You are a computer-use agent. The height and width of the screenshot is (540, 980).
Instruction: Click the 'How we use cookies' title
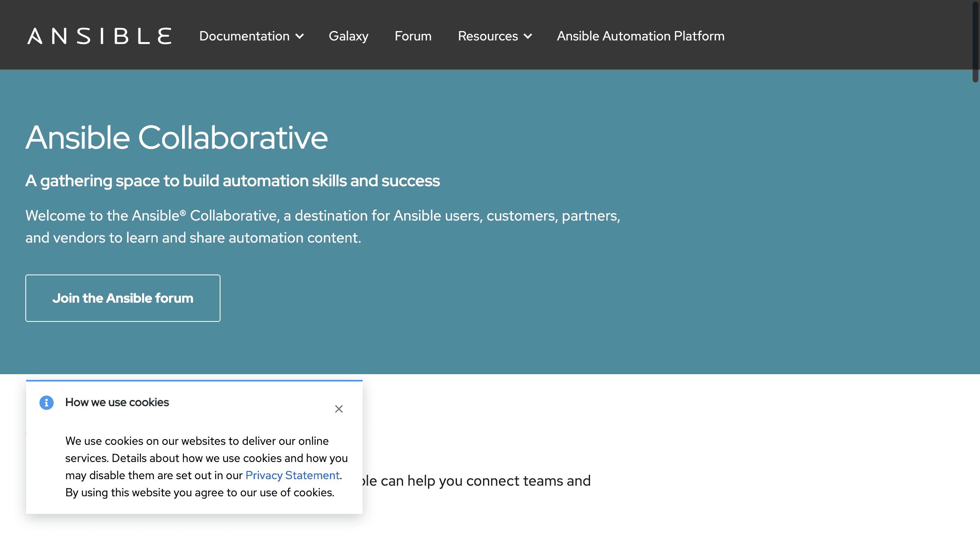[117, 402]
